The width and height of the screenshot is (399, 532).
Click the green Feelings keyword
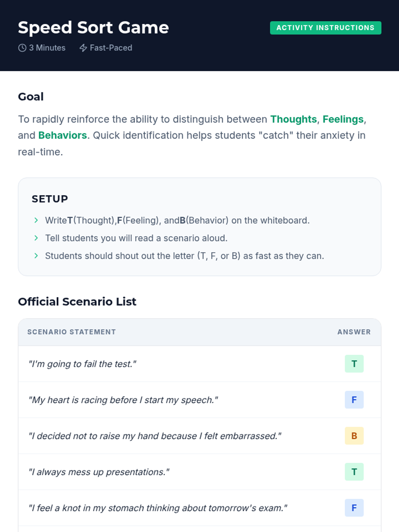pyautogui.click(x=343, y=119)
